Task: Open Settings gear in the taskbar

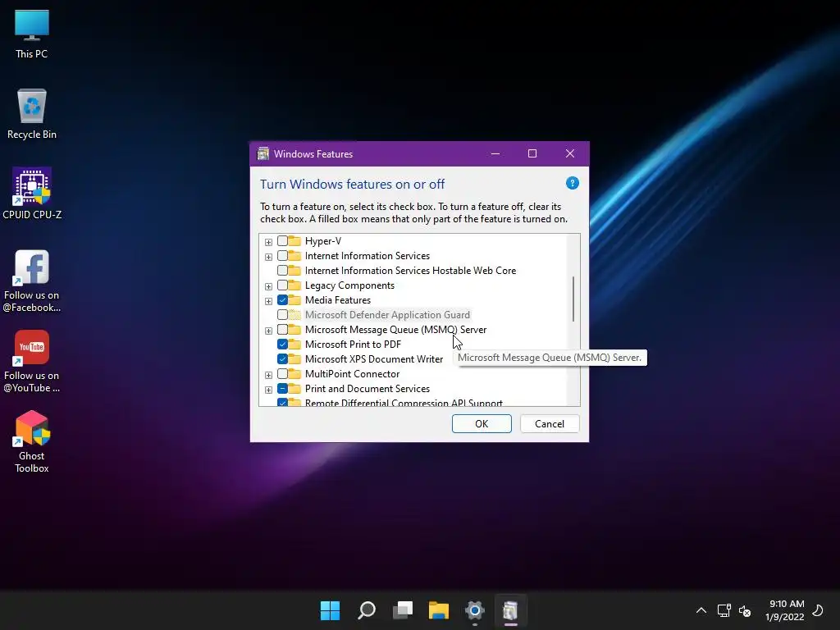Action: coord(475,610)
